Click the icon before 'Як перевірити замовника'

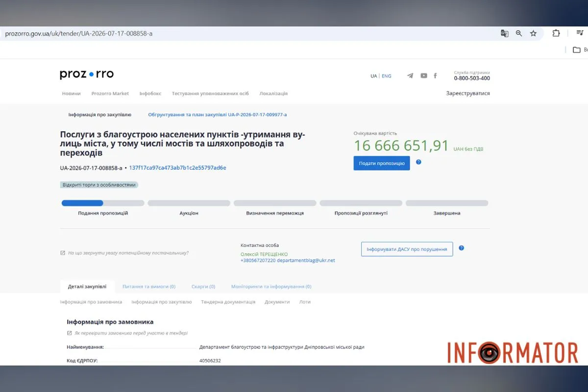(x=70, y=333)
